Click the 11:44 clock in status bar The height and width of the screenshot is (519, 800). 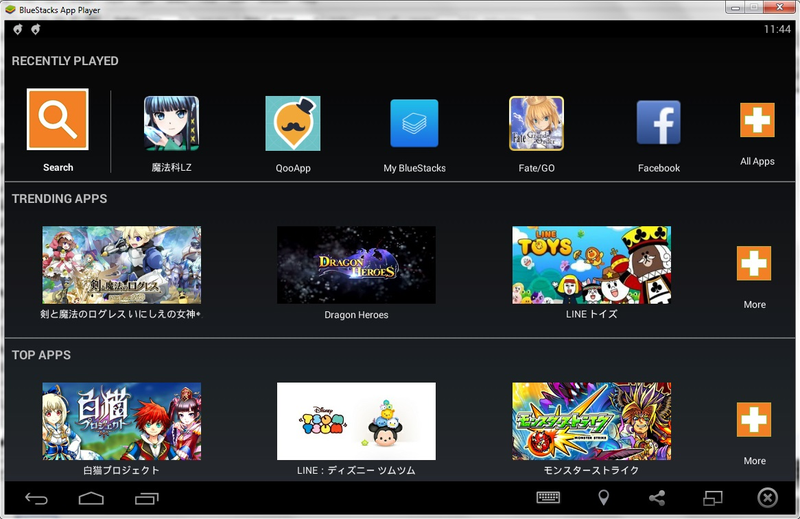(x=777, y=29)
